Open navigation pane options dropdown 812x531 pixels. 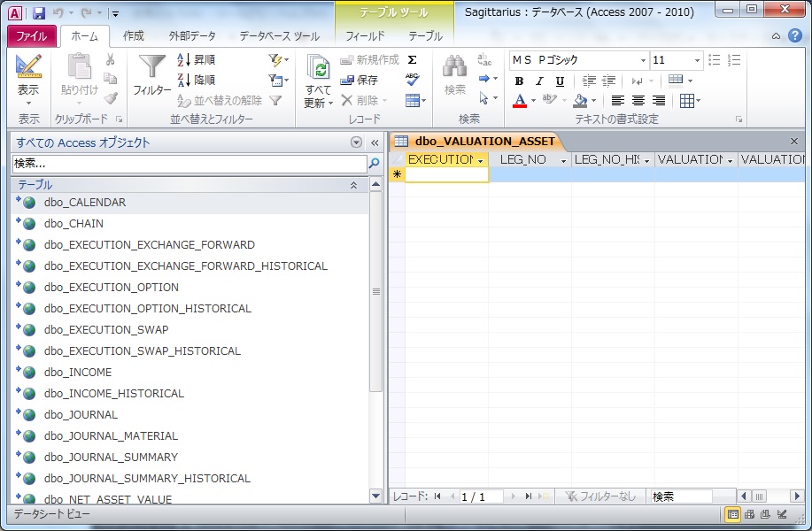click(356, 142)
